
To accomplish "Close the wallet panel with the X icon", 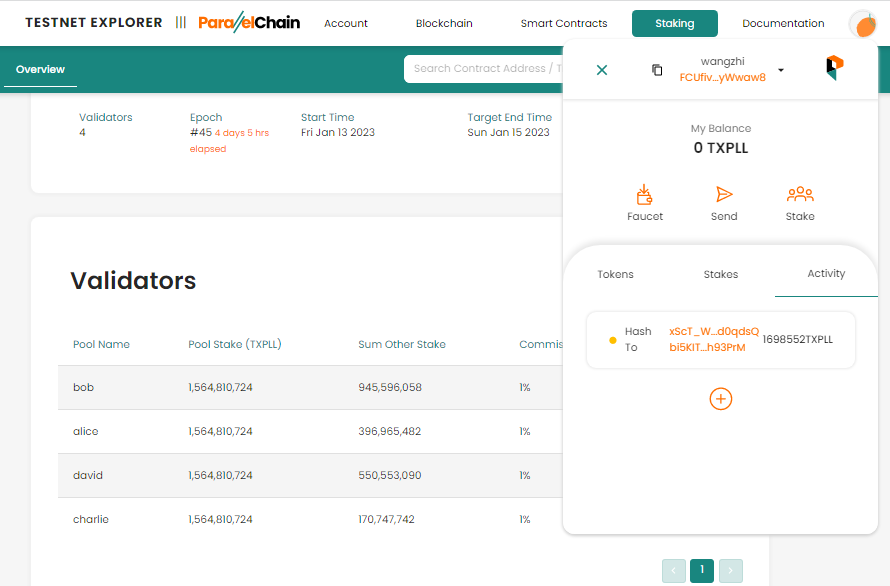I will pyautogui.click(x=602, y=70).
